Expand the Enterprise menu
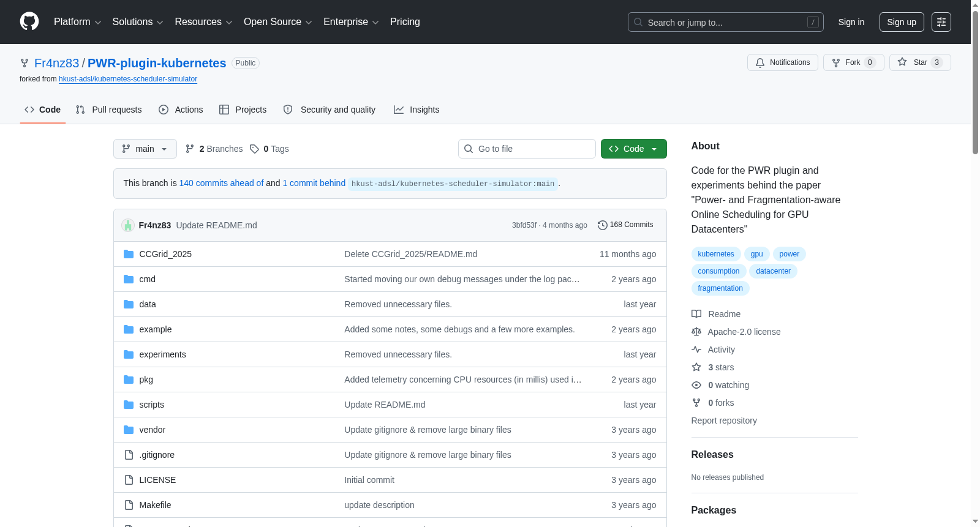The image size is (980, 527). [x=351, y=22]
